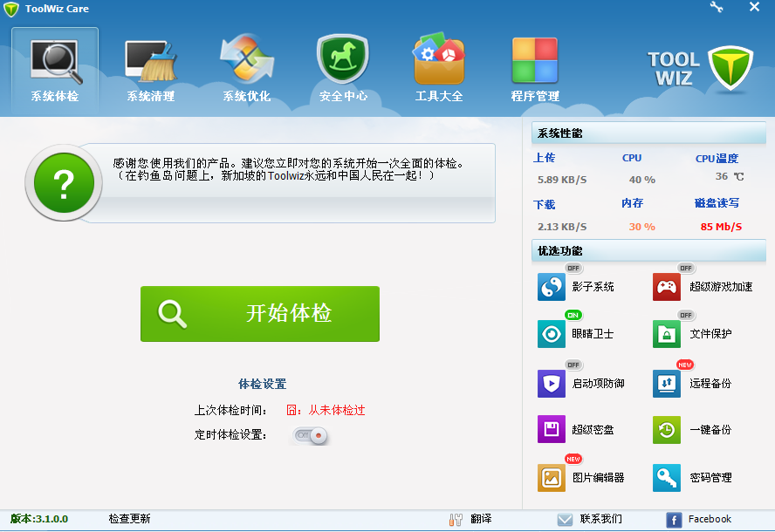Click the 启动项防御 shield icon

pyautogui.click(x=551, y=384)
